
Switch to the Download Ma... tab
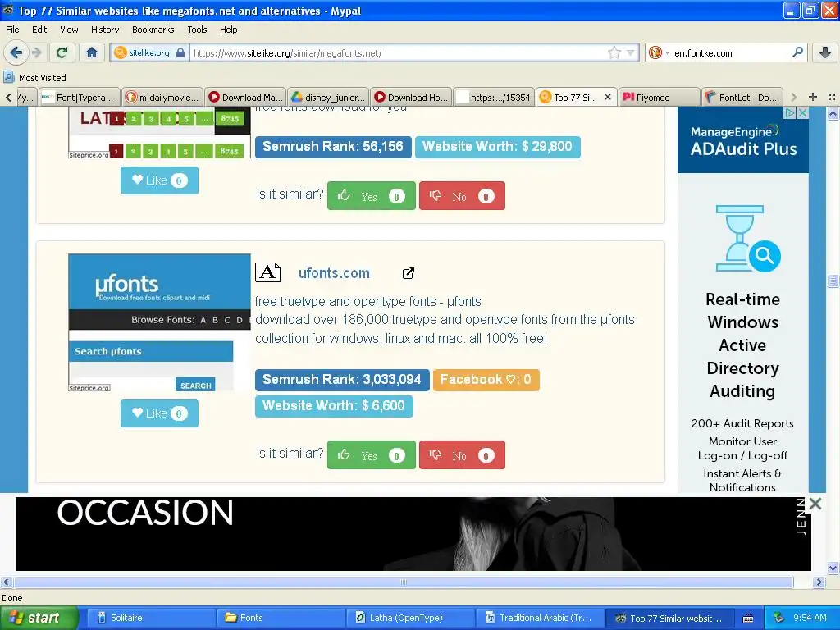[x=245, y=97]
